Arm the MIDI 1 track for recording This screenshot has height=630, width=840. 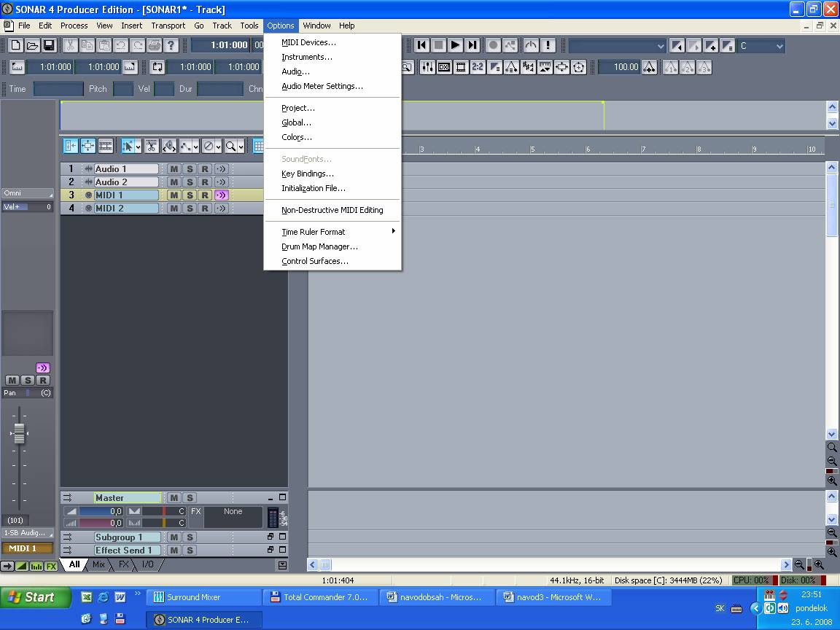(205, 195)
